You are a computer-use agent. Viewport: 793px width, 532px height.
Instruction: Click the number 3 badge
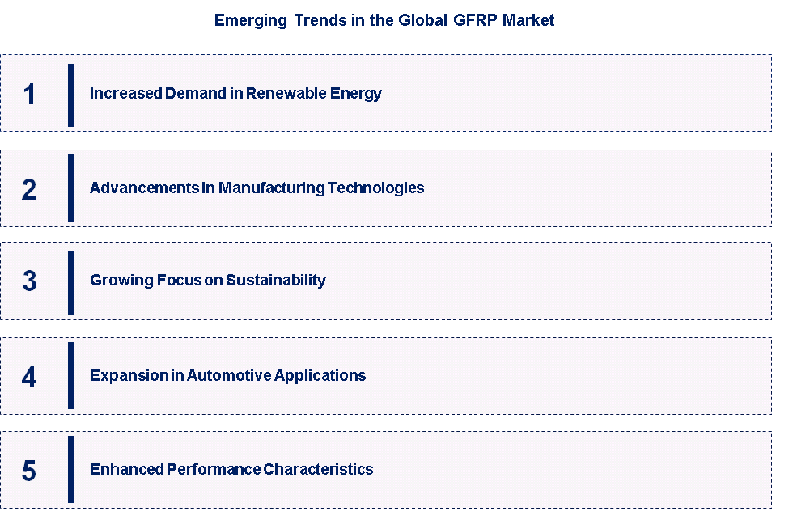click(30, 280)
